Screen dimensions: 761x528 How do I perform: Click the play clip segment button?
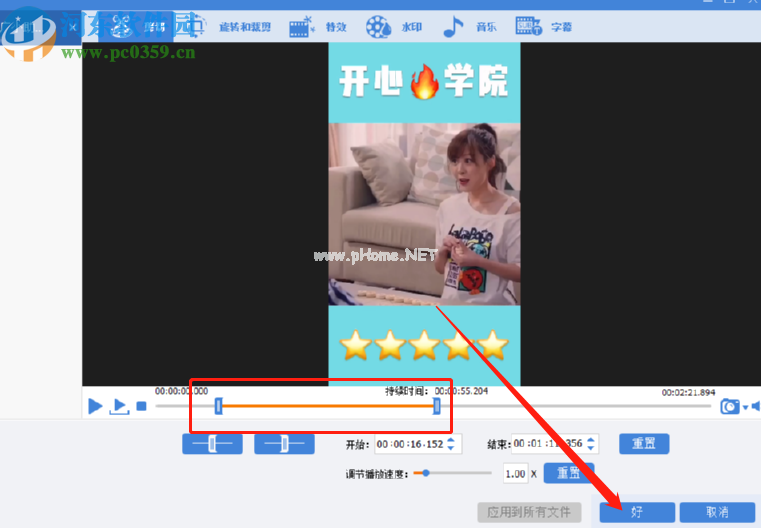point(119,406)
